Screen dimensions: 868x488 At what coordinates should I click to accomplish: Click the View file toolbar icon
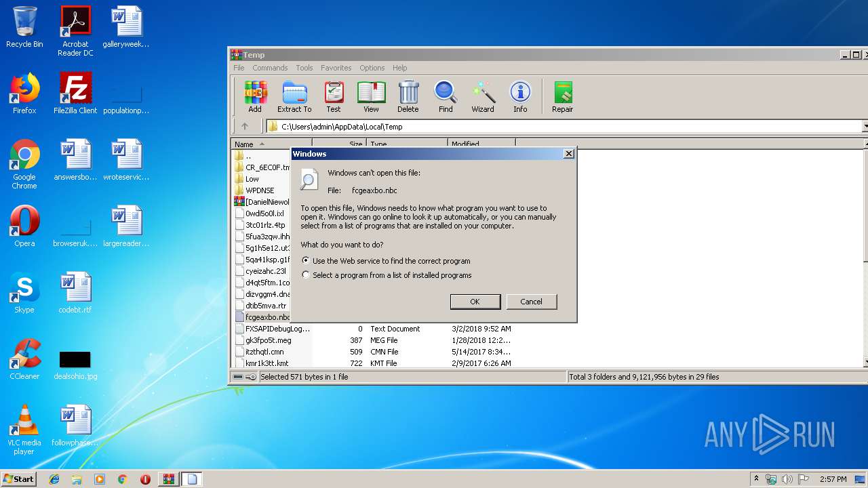pos(371,97)
